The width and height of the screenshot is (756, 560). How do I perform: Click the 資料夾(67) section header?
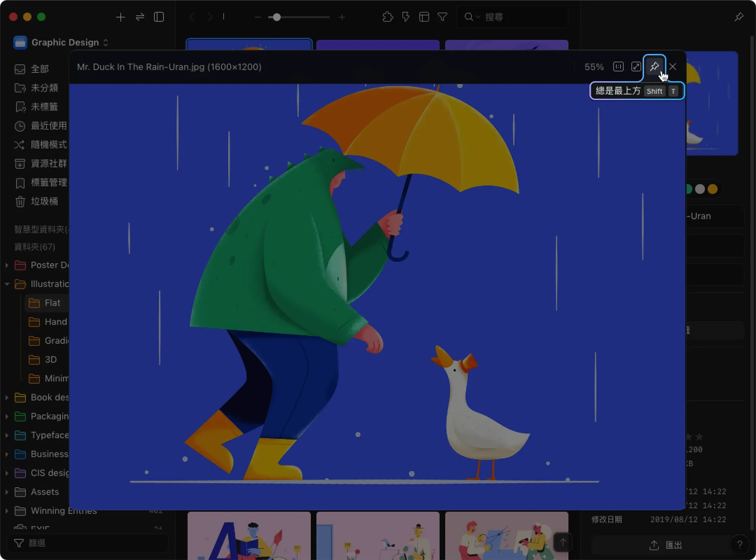pos(35,247)
